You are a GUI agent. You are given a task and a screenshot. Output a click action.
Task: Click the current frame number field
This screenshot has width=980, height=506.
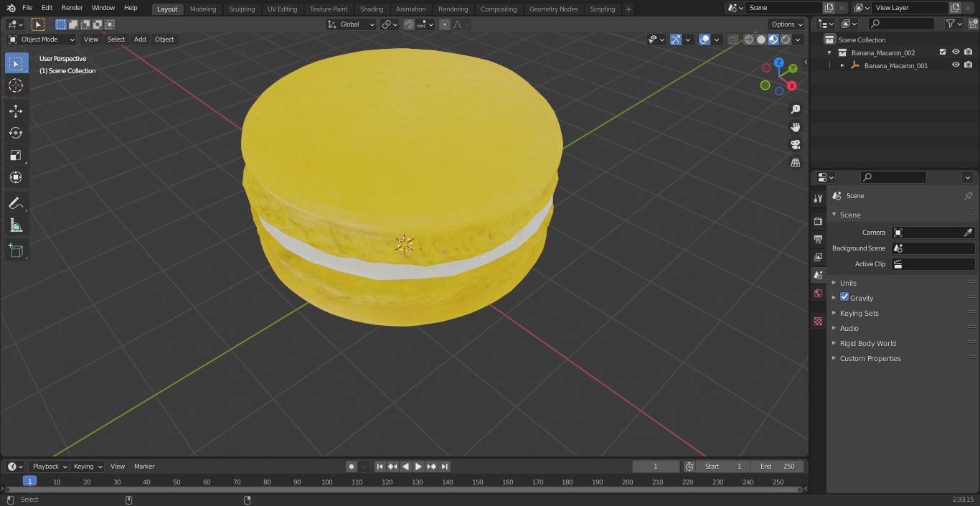click(x=656, y=467)
